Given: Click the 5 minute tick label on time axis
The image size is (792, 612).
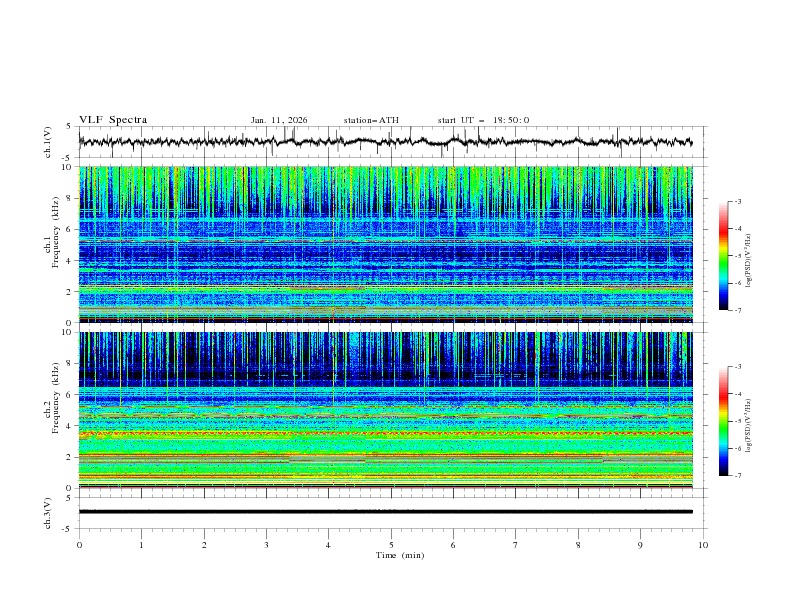Looking at the screenshot, I should pos(391,545).
